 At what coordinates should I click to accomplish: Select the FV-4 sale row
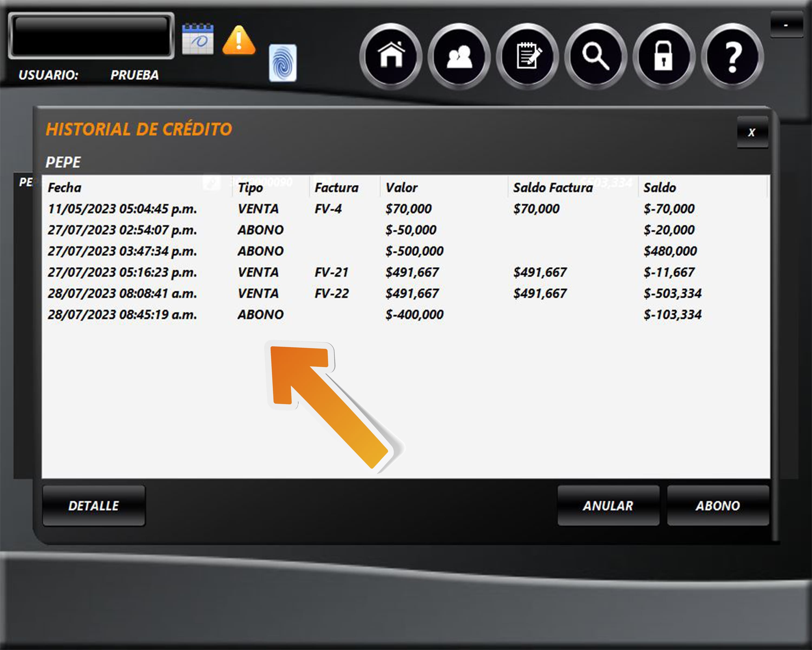coord(328,209)
